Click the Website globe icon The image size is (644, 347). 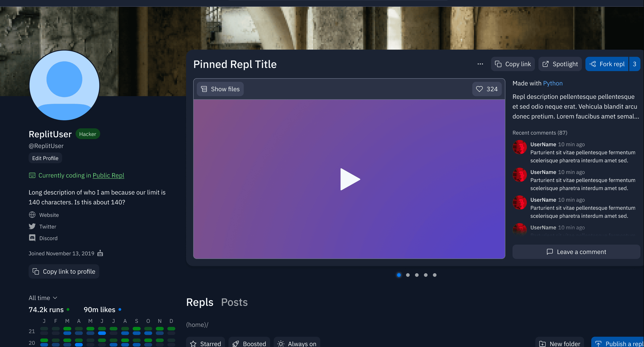pyautogui.click(x=32, y=215)
